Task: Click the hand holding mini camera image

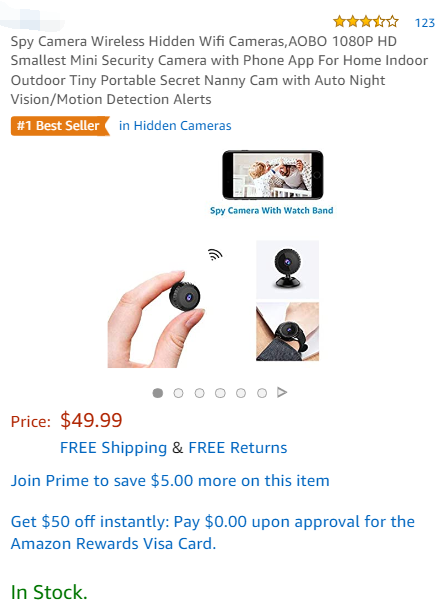Action: [x=156, y=319]
